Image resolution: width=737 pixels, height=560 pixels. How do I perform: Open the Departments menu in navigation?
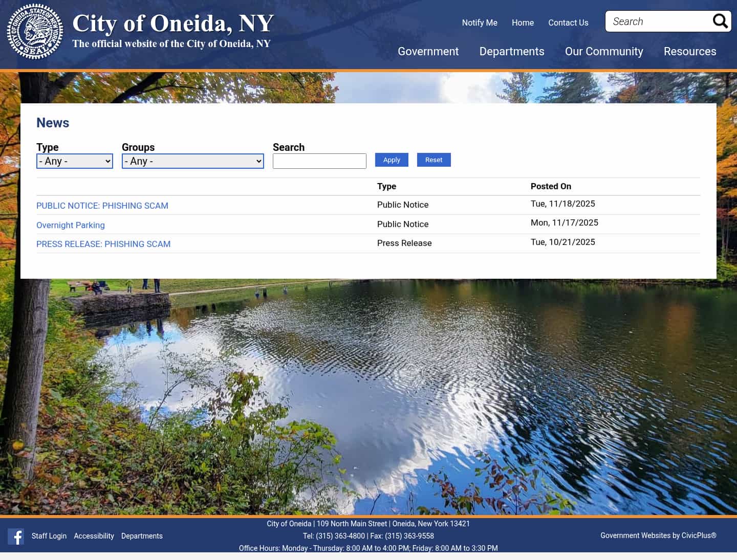pyautogui.click(x=511, y=51)
